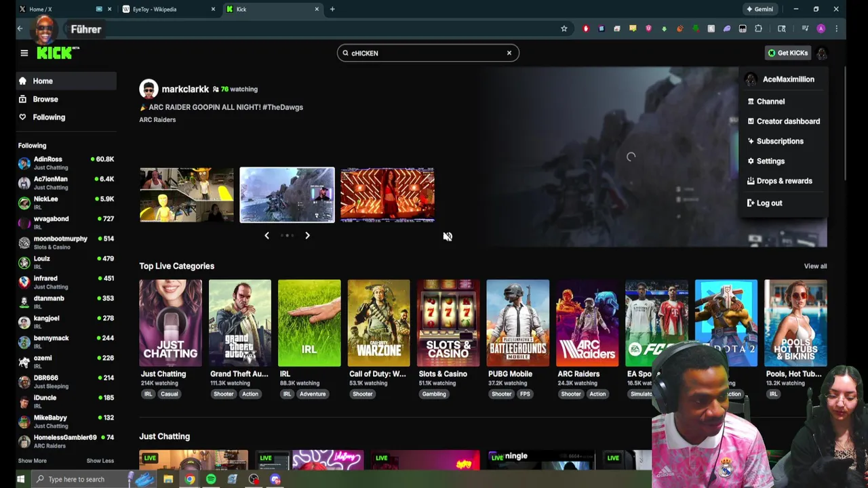Clear the search box with X
Image resolution: width=868 pixels, height=488 pixels.
point(509,53)
